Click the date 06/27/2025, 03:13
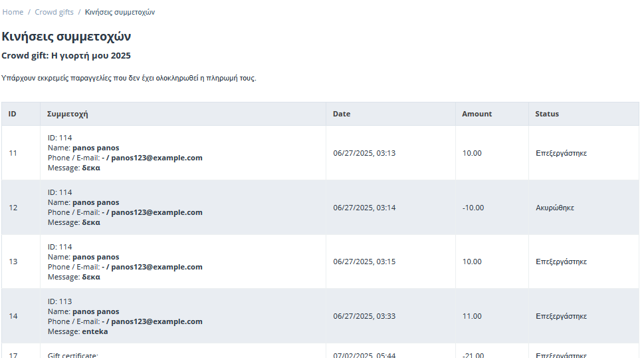Viewport: 644px width, 358px height. (364, 153)
